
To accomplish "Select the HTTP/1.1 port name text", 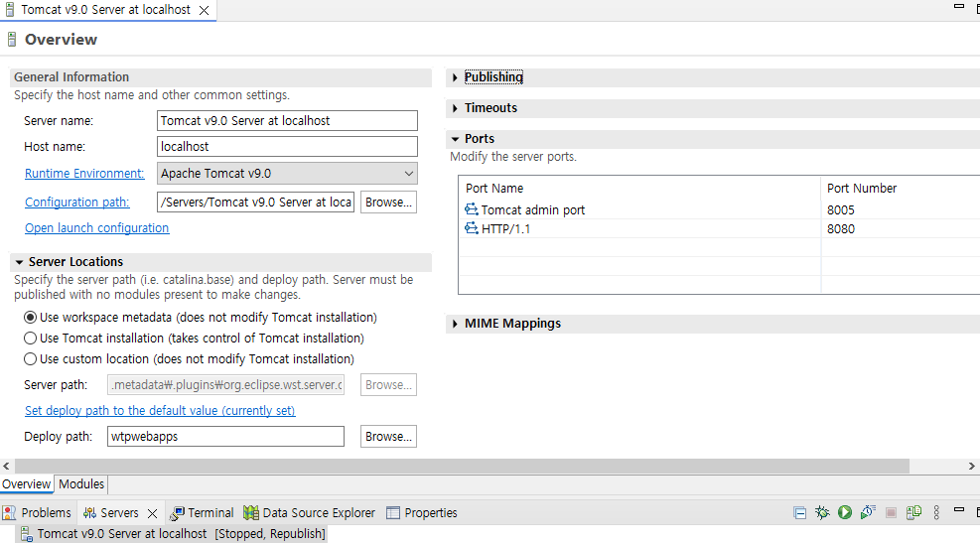I will point(505,229).
